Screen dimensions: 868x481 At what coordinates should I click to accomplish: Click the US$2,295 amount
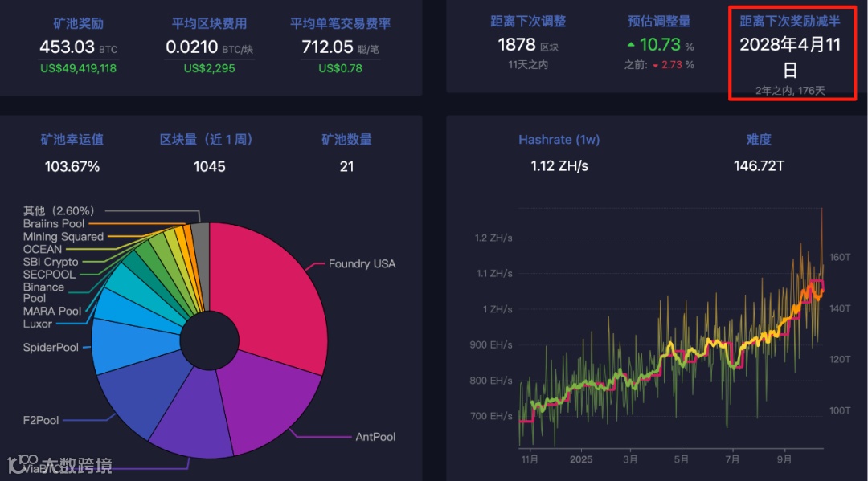tap(209, 68)
